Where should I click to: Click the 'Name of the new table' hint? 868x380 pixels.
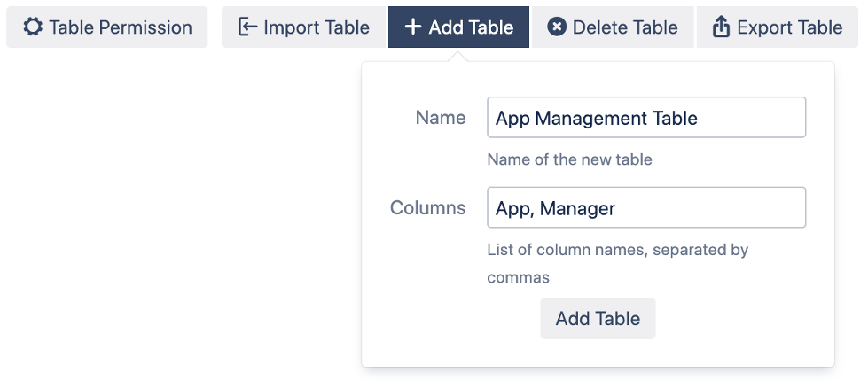pyautogui.click(x=569, y=160)
